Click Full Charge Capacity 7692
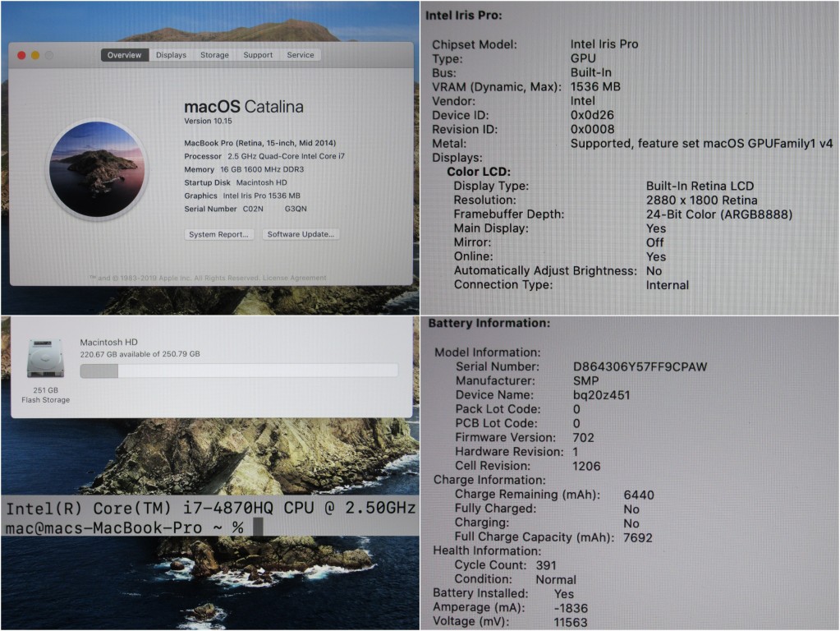Viewport: 840px width, 631px height. [637, 537]
